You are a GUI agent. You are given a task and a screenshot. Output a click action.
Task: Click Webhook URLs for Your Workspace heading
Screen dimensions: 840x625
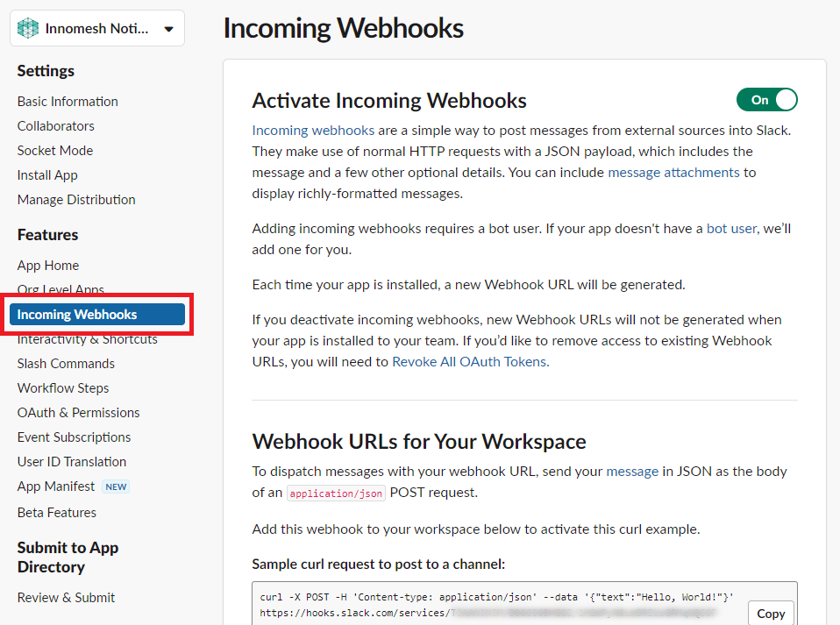419,442
